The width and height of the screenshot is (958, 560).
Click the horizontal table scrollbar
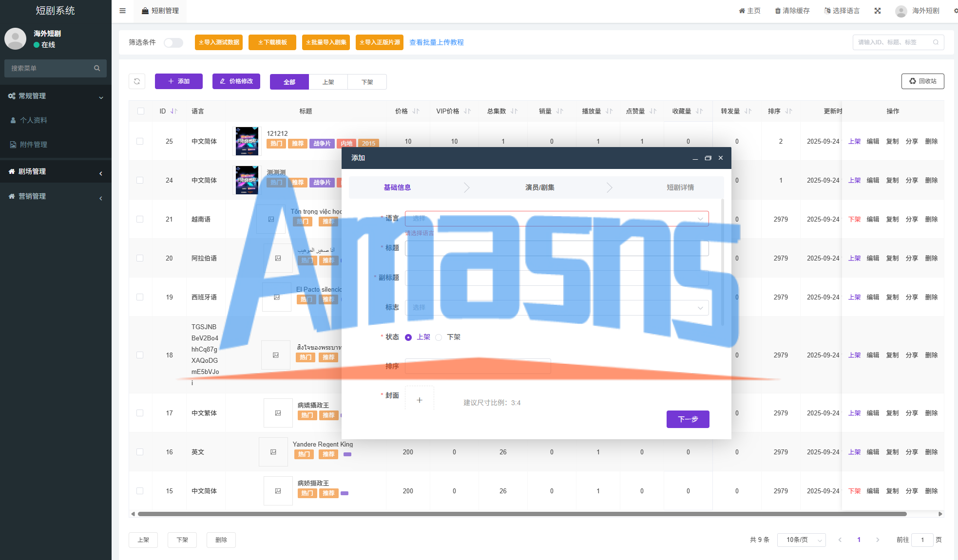click(521, 514)
